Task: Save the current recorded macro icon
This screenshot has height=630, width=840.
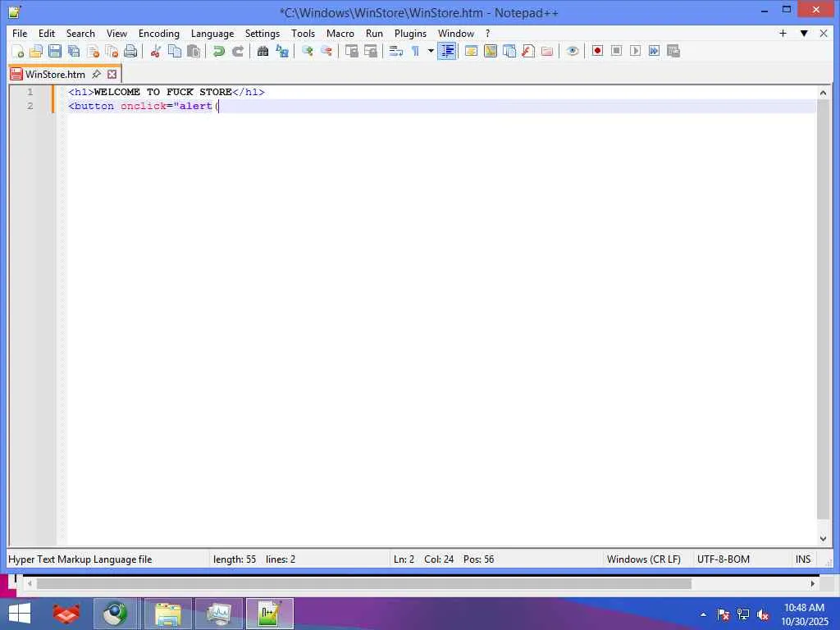Action: point(673,51)
